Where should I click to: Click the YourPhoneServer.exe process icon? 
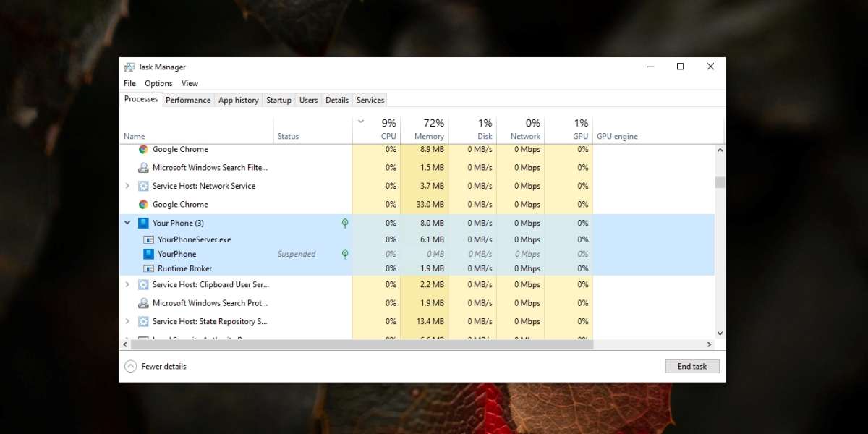[x=148, y=239]
